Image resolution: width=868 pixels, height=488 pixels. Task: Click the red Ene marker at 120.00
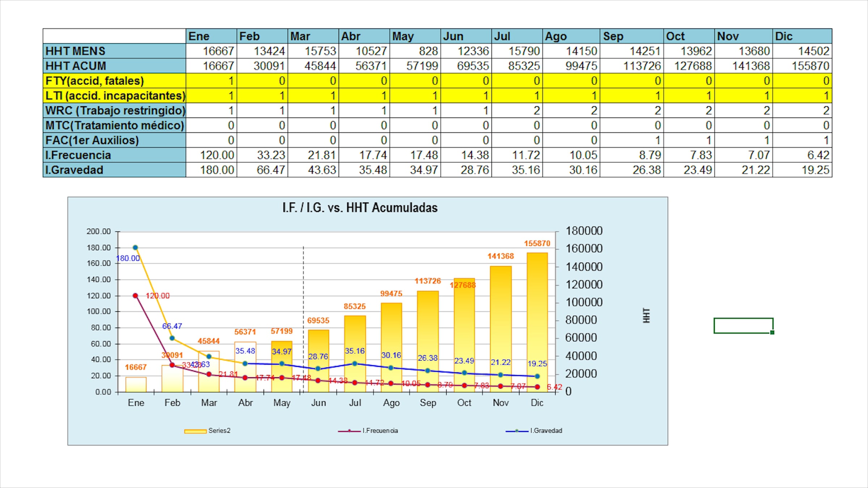tap(135, 296)
